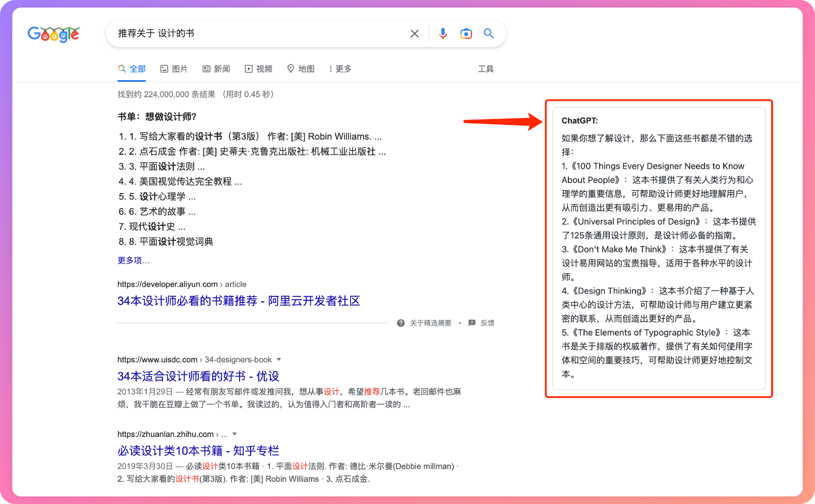The height and width of the screenshot is (504, 815).
Task: Switch to the 地图 tab
Action: (301, 69)
